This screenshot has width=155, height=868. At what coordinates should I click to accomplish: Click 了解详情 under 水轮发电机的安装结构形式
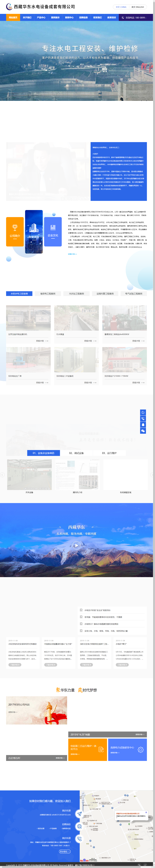(15, 665)
